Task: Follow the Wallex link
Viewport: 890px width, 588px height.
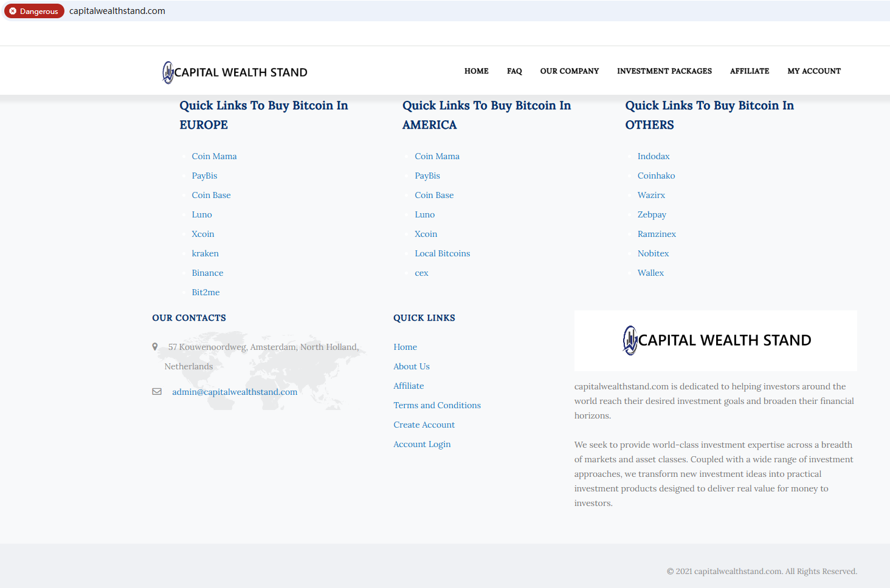Action: pyautogui.click(x=650, y=273)
